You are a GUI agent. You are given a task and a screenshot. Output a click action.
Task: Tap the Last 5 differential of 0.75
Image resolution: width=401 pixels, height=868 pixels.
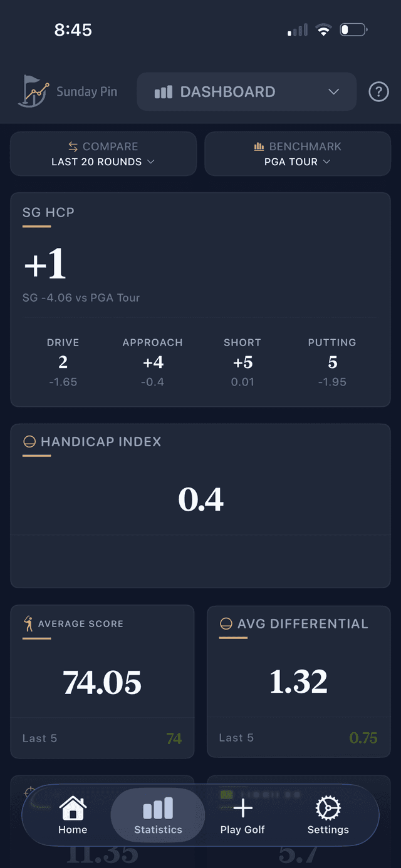(363, 738)
